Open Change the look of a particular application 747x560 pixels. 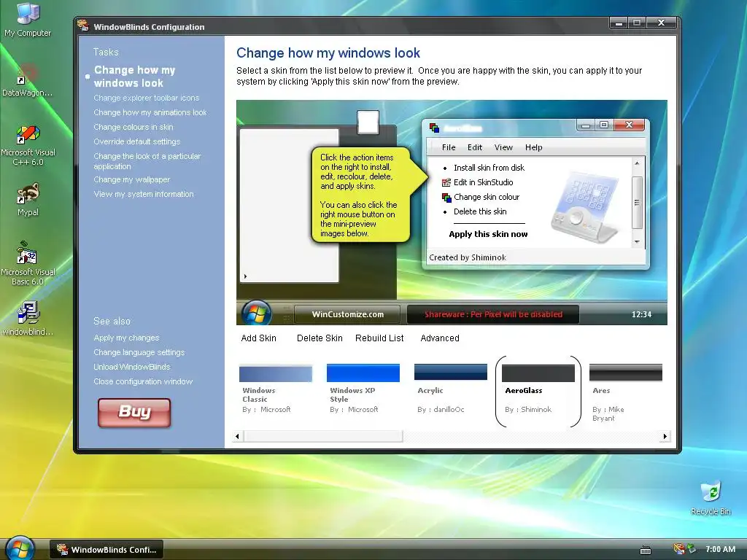pyautogui.click(x=147, y=161)
